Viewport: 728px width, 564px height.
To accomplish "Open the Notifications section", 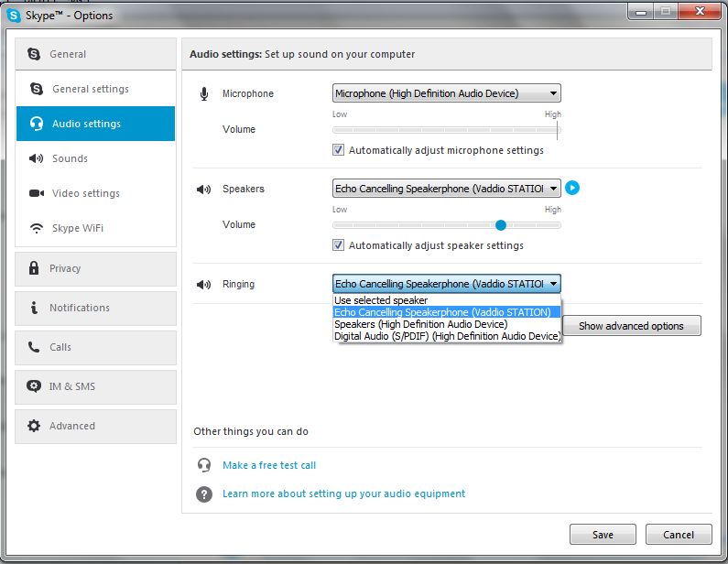I will (x=95, y=309).
